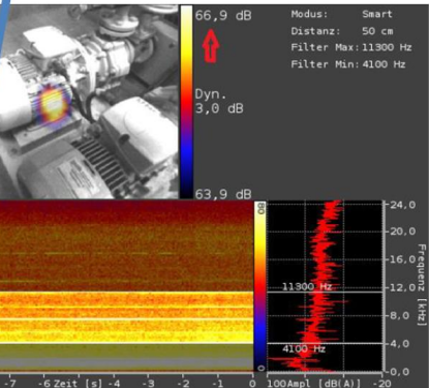Click the acoustic hotspot on the motor image
Screen dimensions: 429x388
click(x=53, y=104)
